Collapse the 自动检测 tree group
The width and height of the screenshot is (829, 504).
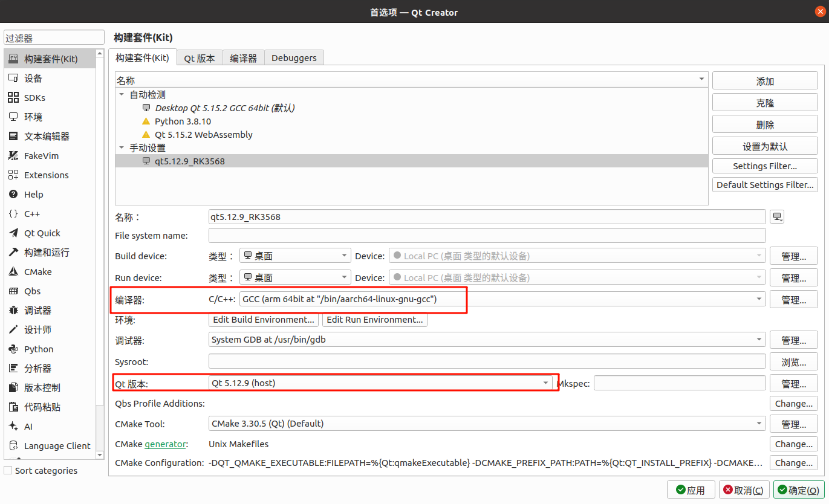[122, 95]
